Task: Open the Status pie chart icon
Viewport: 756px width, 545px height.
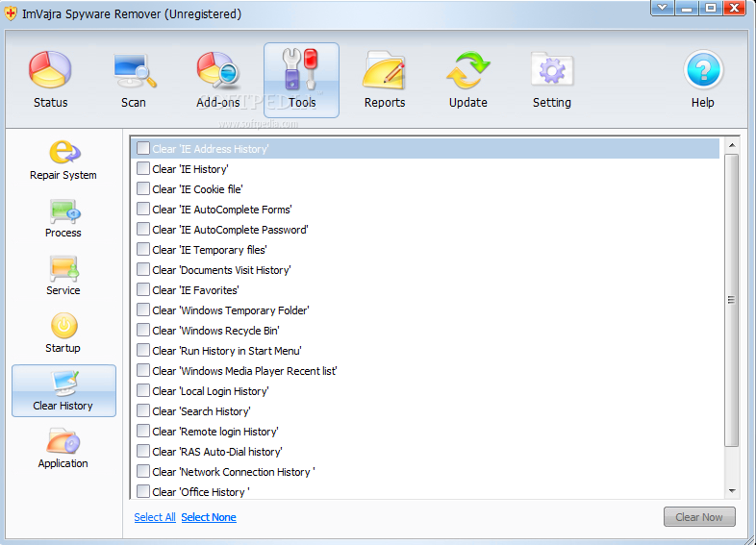Action: [50, 70]
